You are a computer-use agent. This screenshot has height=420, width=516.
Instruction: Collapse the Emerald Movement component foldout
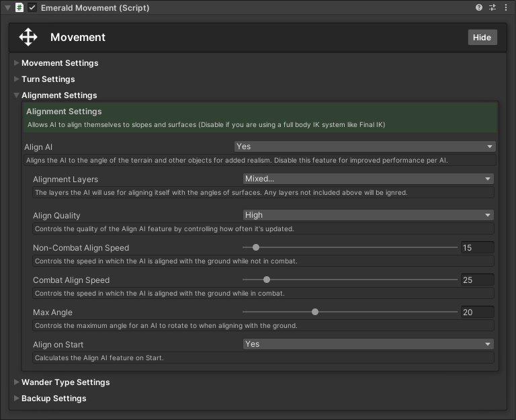(x=7, y=7)
